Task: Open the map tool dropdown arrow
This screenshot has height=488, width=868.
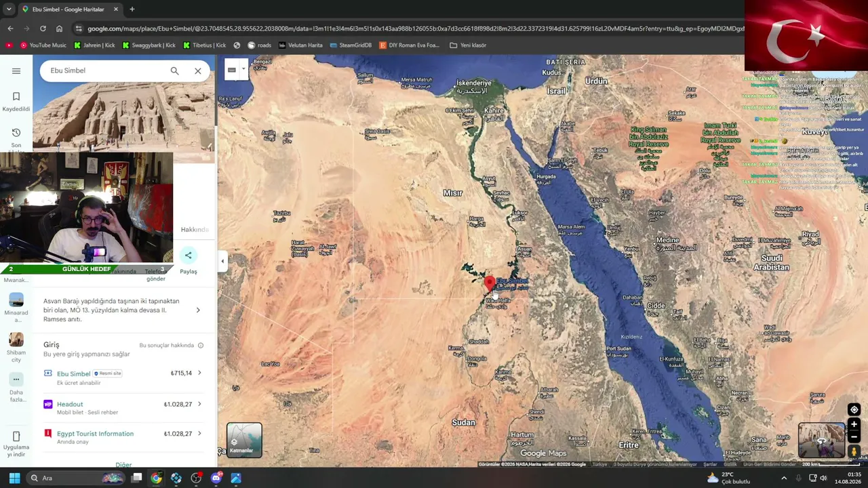Action: 243,69
